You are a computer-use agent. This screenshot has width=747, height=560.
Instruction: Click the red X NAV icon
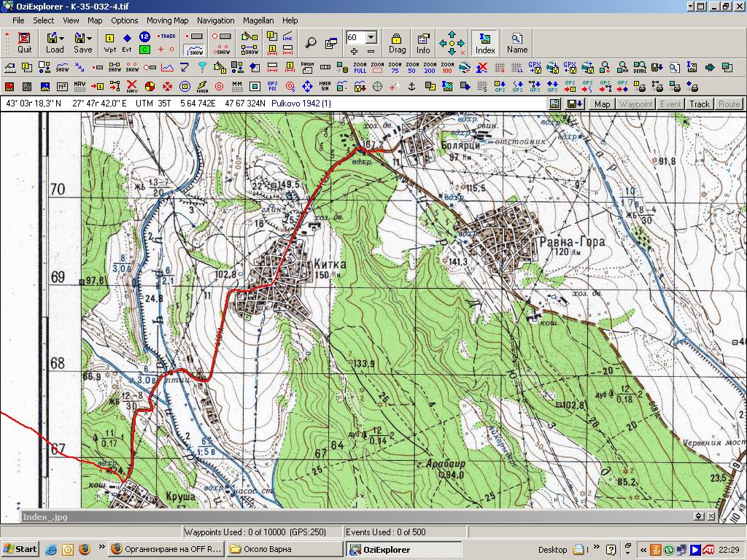click(132, 87)
